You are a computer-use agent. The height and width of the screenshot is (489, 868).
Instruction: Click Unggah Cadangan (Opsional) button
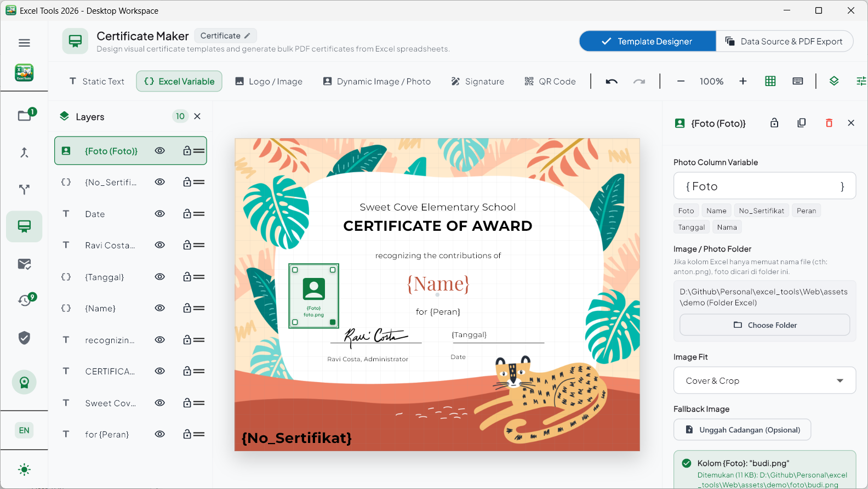click(742, 430)
